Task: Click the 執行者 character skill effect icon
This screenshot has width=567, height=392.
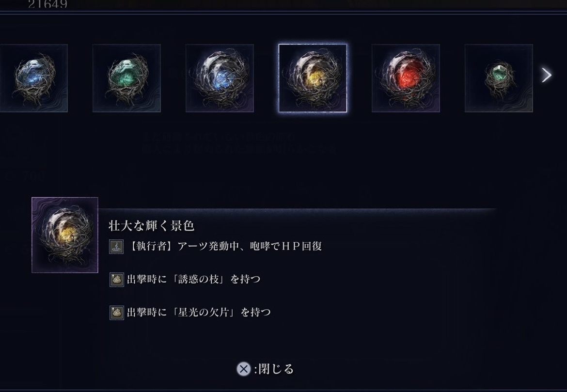Action: [x=116, y=247]
